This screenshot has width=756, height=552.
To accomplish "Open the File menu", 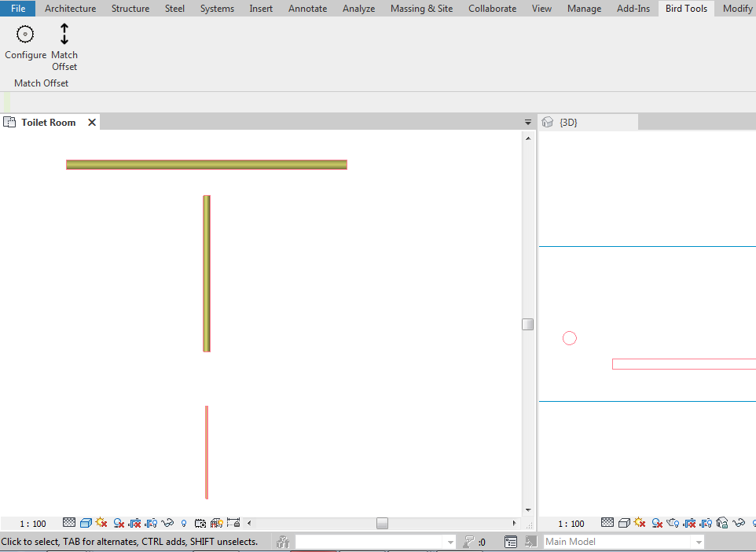I will tap(18, 8).
